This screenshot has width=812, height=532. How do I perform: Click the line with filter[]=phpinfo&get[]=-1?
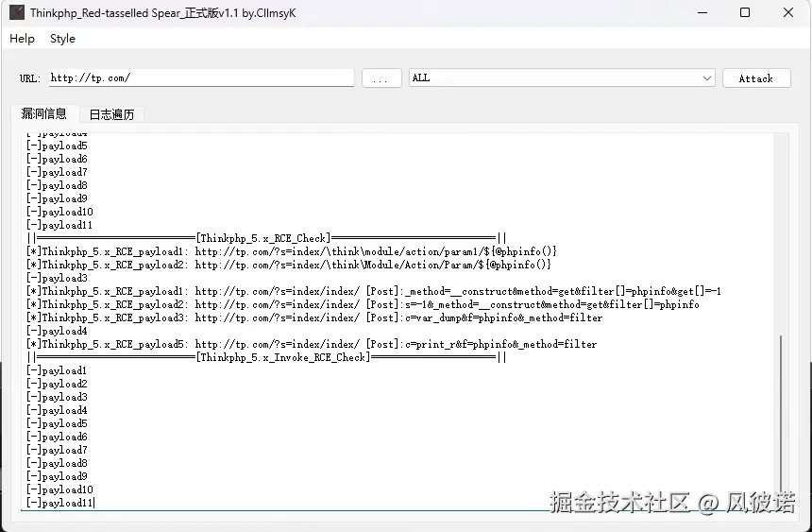click(373, 291)
